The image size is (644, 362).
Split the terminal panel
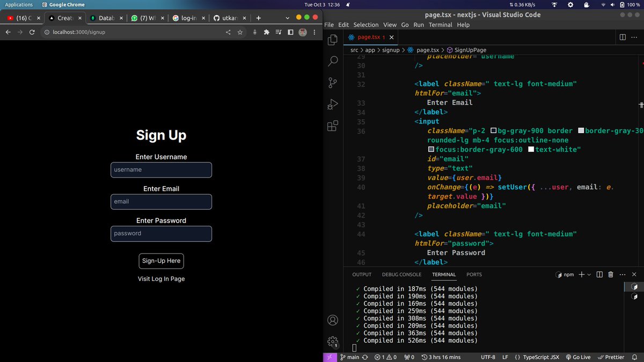[599, 275]
